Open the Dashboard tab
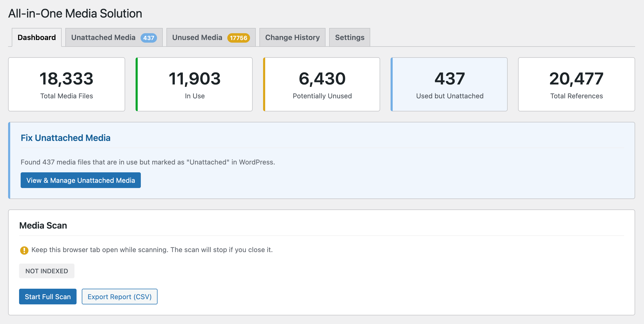This screenshot has width=644, height=324. coord(37,37)
